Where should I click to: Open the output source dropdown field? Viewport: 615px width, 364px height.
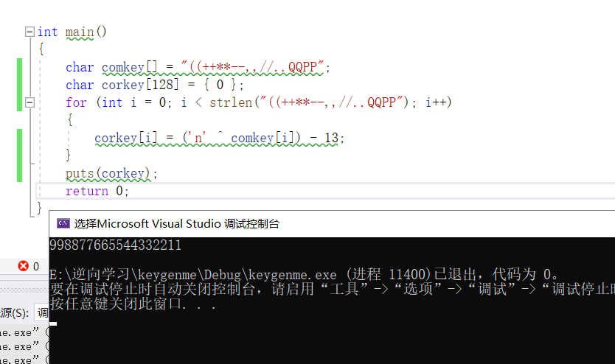point(41,312)
